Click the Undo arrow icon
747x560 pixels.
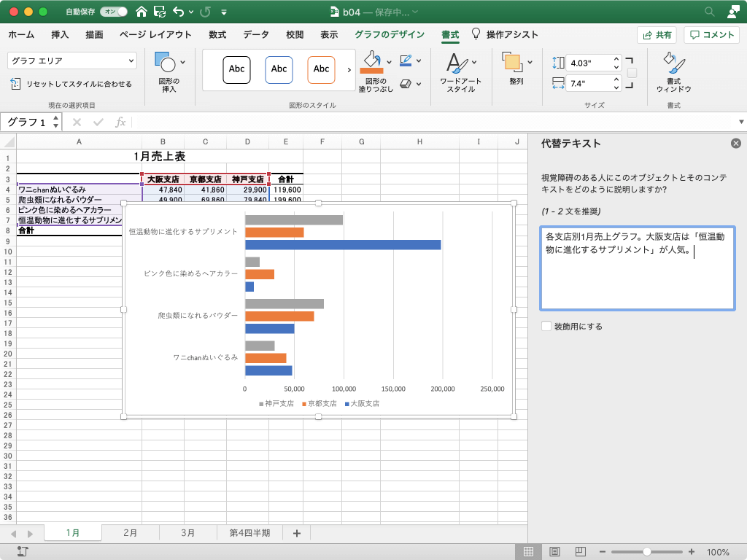pyautogui.click(x=179, y=12)
